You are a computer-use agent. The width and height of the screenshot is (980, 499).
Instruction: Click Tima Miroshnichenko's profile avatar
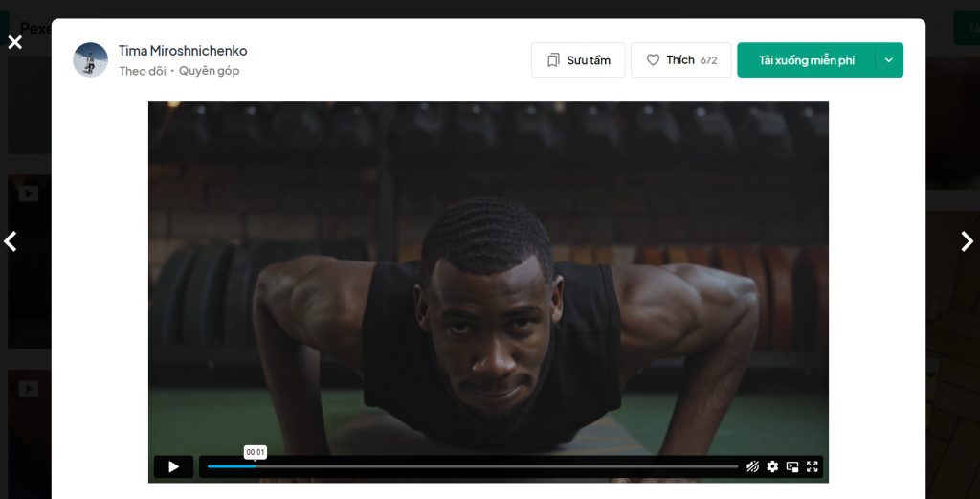point(90,59)
